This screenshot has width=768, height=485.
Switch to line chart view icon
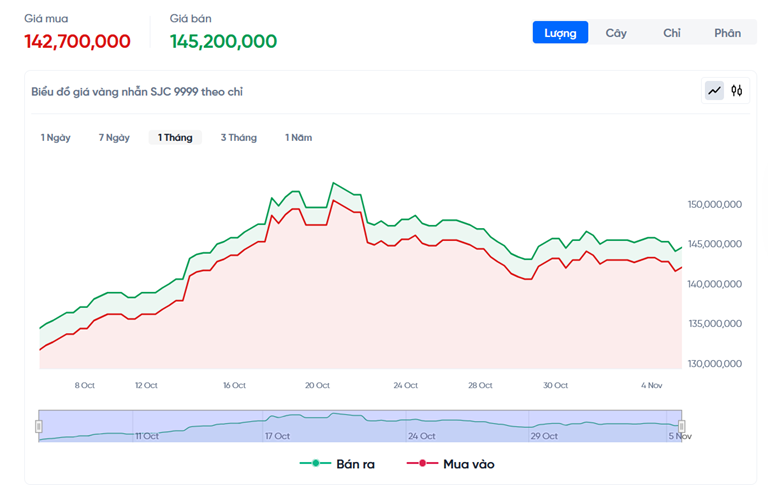pos(714,91)
